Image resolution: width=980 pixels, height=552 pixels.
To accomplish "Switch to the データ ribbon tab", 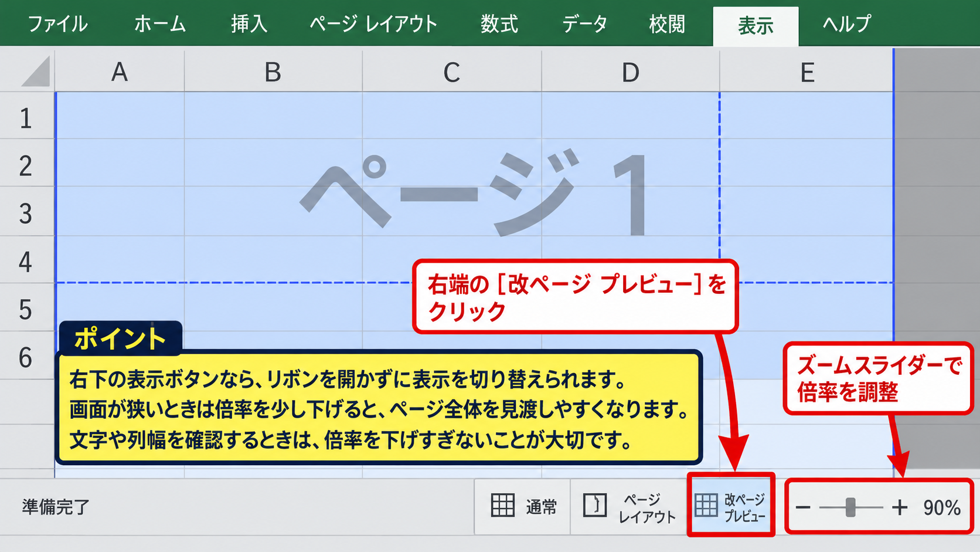I will coord(584,24).
